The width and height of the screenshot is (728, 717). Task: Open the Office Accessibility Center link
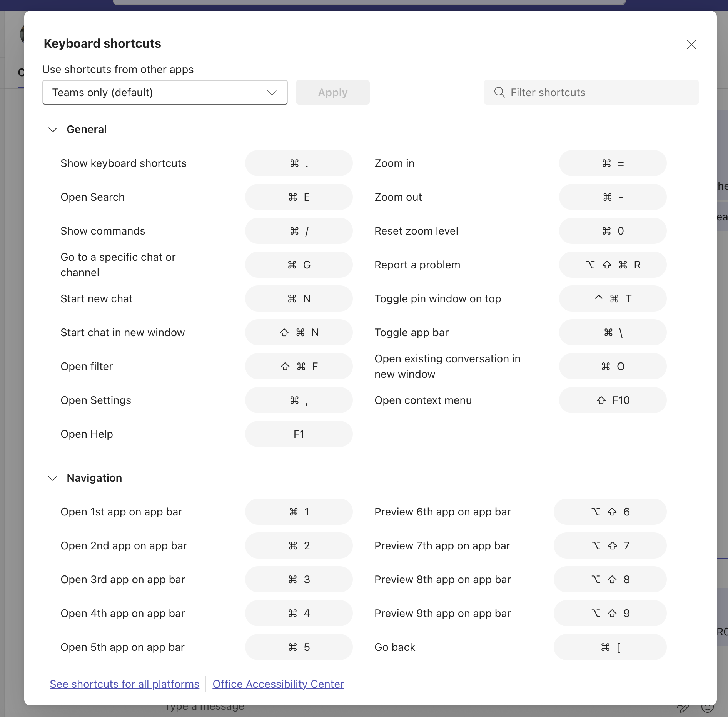pos(278,684)
